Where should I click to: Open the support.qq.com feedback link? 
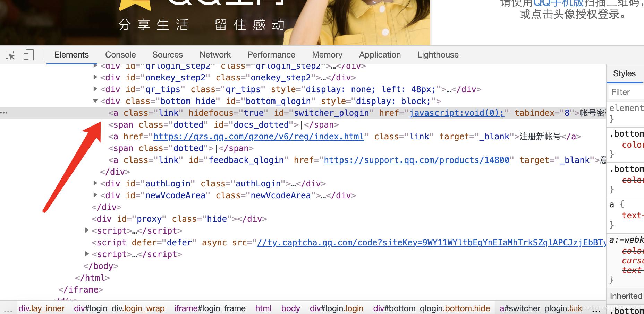point(416,160)
